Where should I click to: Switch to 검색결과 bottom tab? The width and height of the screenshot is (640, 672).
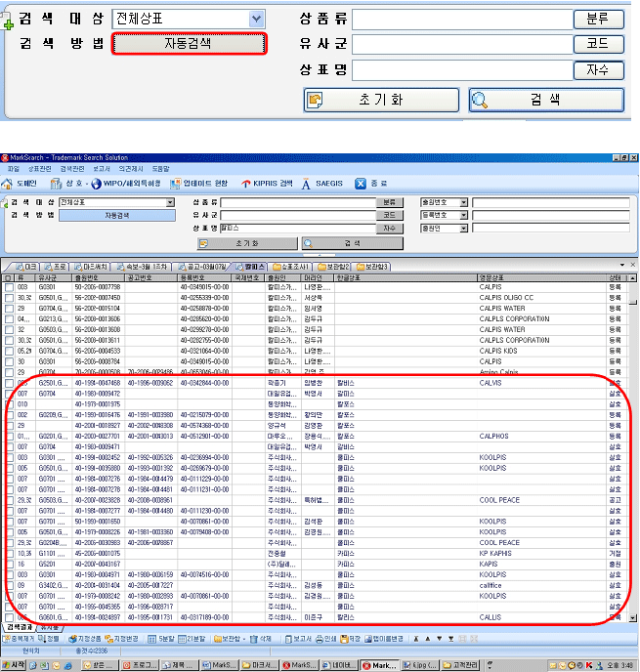click(20, 627)
